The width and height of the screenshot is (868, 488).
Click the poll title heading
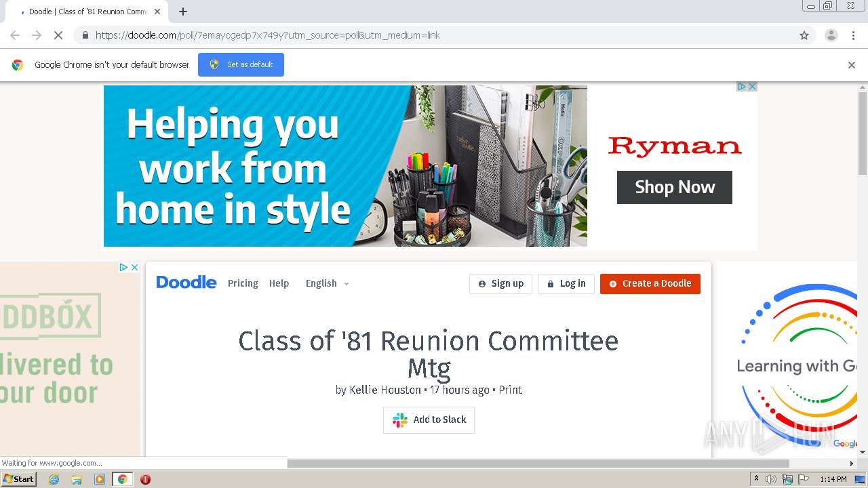(429, 354)
